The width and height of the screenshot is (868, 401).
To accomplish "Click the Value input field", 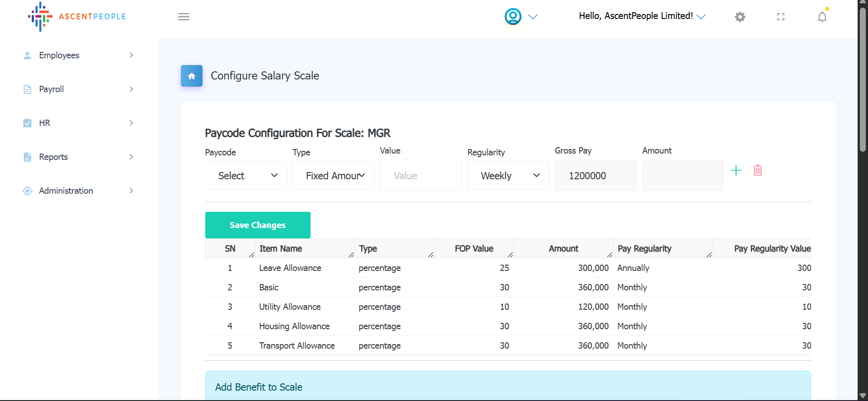I will [421, 176].
